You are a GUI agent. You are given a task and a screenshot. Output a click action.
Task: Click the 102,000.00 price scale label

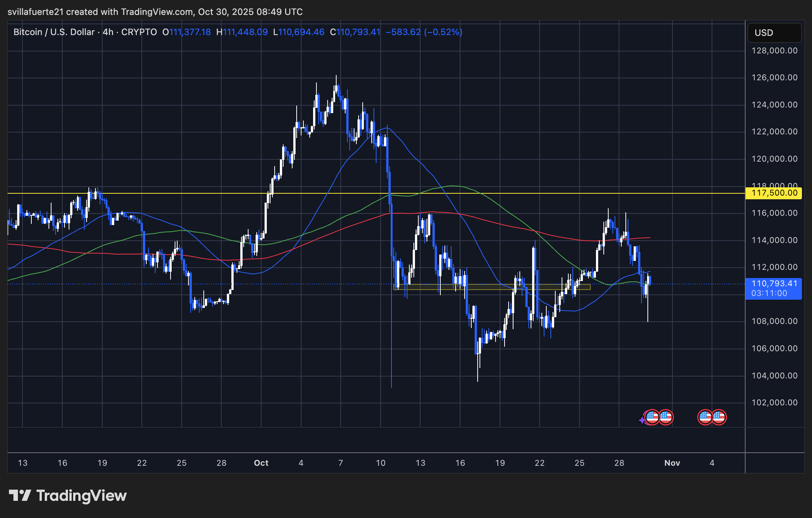(x=774, y=402)
